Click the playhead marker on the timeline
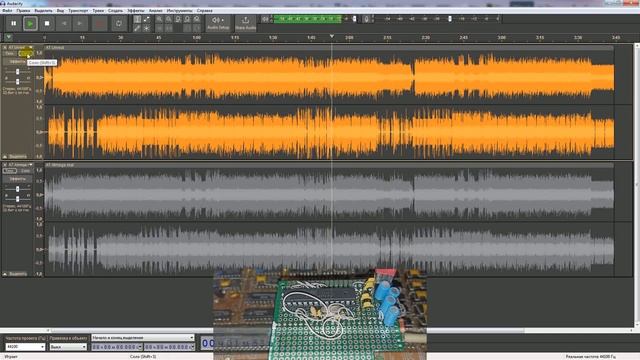Screen dimensions: 640x360 [332, 37]
